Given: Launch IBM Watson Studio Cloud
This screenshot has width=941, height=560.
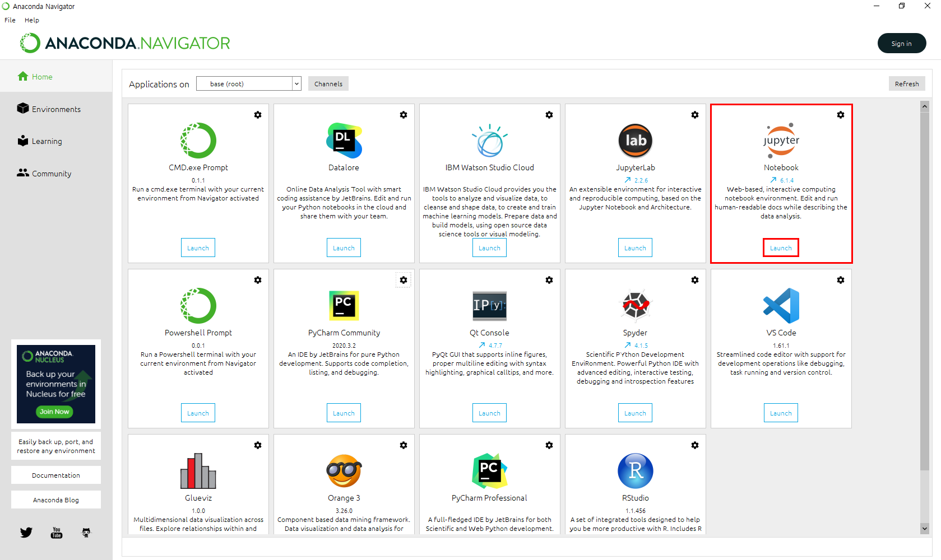Looking at the screenshot, I should 490,248.
